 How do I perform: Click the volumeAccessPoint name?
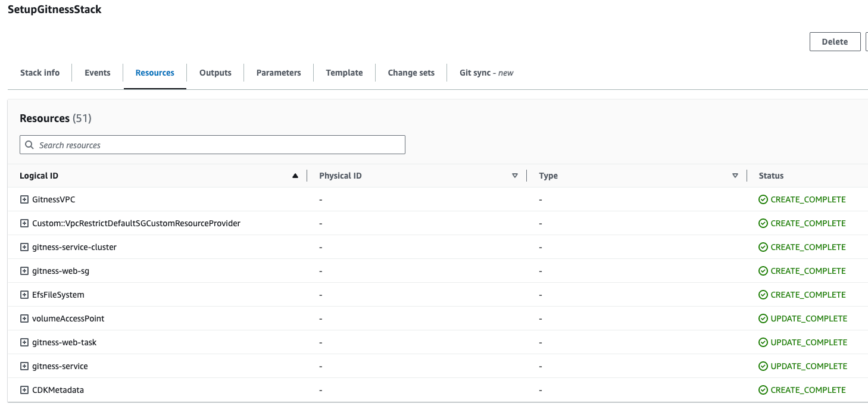(68, 318)
